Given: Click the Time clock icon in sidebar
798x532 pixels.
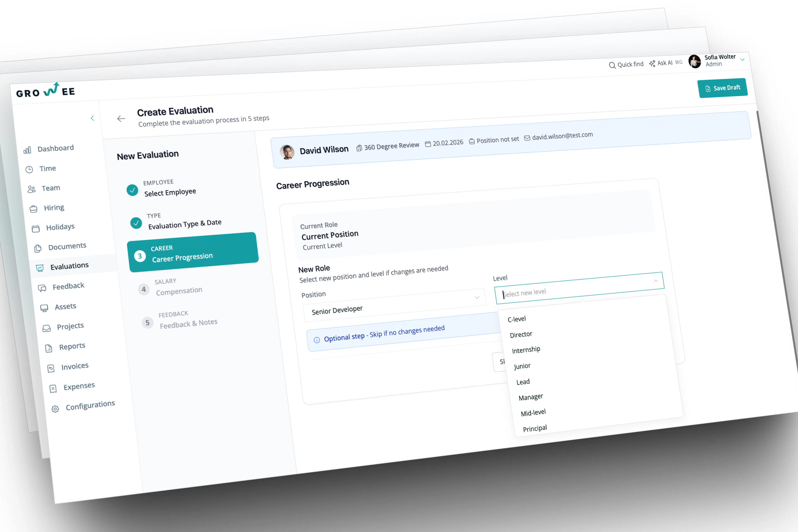Looking at the screenshot, I should click(x=29, y=169).
